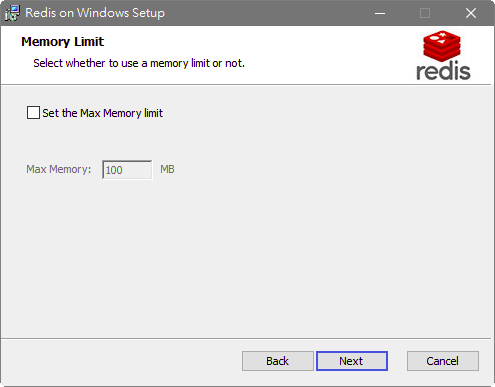Minimize the Redis on Windows Setup window
The height and width of the screenshot is (387, 495).
pos(380,13)
